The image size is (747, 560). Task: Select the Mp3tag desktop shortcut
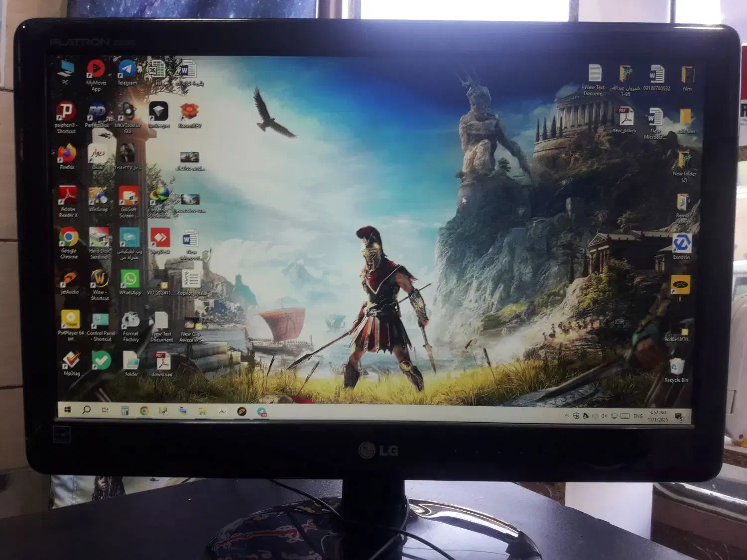pyautogui.click(x=72, y=363)
